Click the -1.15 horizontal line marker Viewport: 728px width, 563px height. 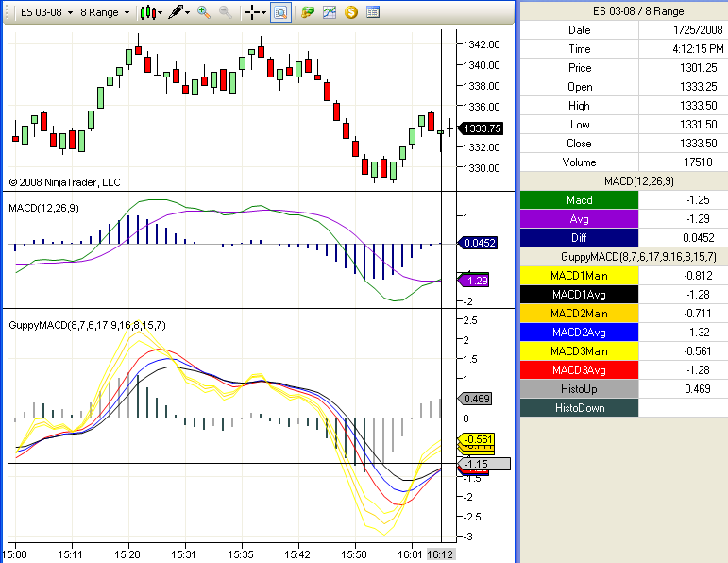[483, 464]
